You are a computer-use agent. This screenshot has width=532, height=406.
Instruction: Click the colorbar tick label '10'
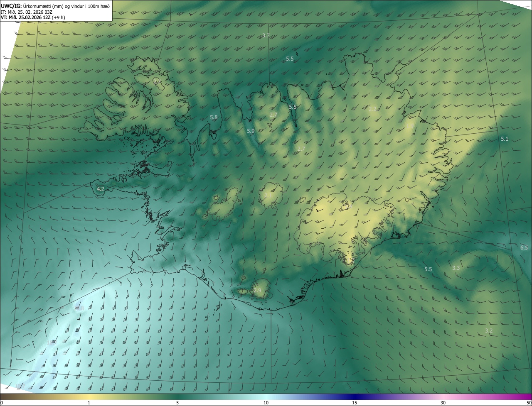coord(266,403)
